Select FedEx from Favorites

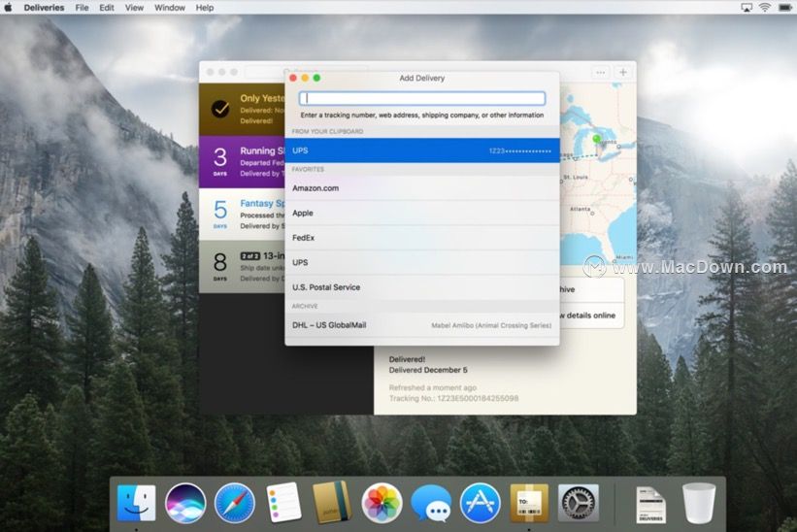click(422, 238)
